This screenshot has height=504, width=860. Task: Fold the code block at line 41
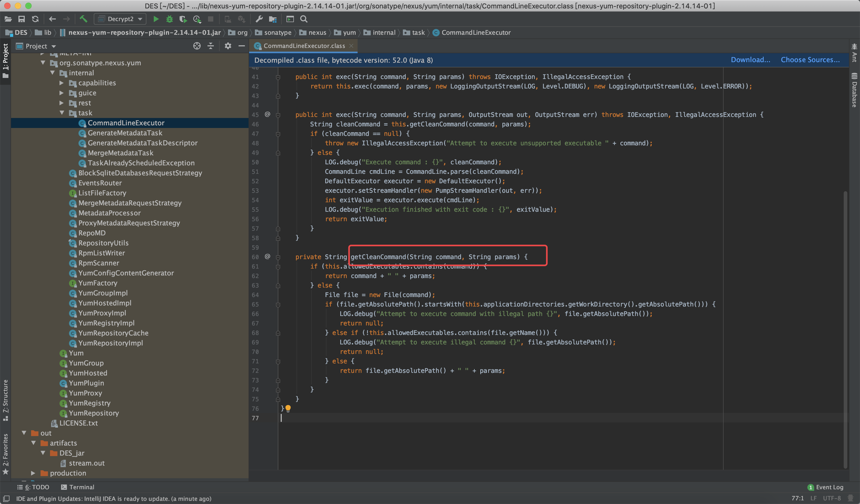[x=278, y=77]
